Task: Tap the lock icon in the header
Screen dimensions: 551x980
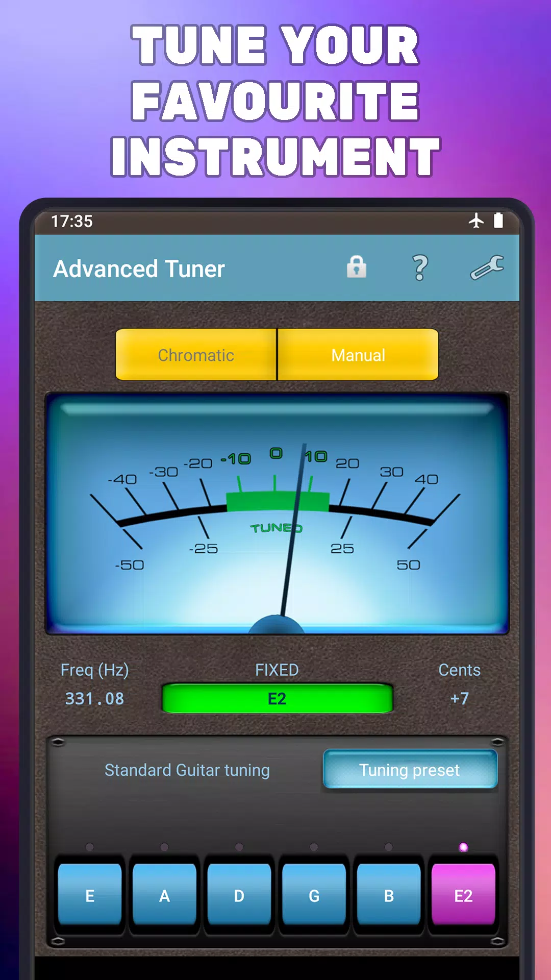Action: (357, 267)
